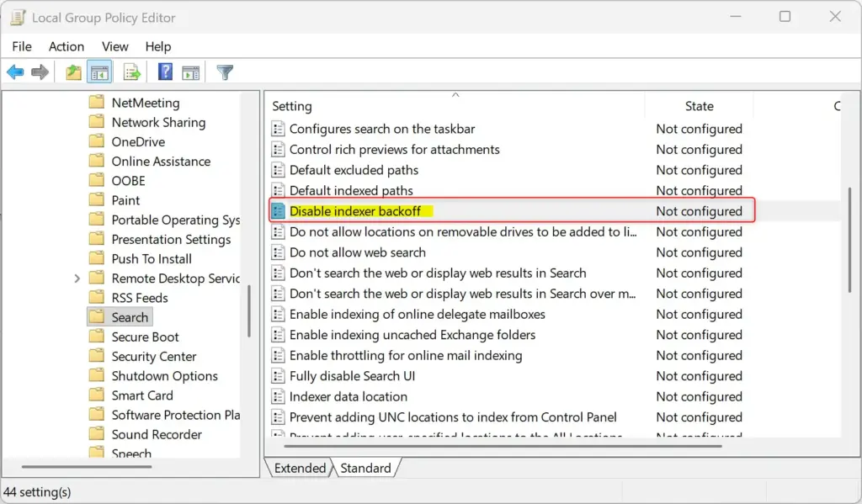Image resolution: width=862 pixels, height=504 pixels.
Task: Select the Disable indexer backoff setting
Action: pyautogui.click(x=355, y=211)
